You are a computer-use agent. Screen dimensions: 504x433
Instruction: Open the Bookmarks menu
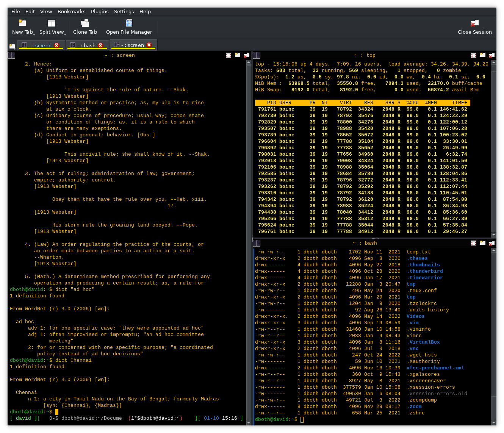pos(71,11)
